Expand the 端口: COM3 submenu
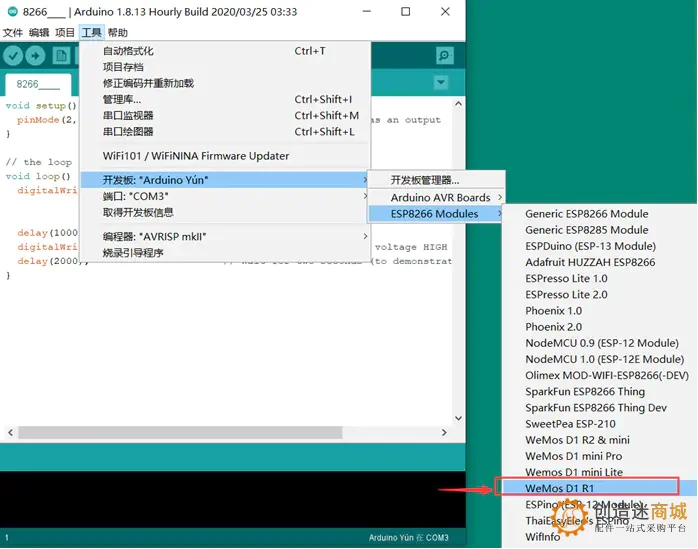Screen dimensions: 698x549 click(x=225, y=196)
